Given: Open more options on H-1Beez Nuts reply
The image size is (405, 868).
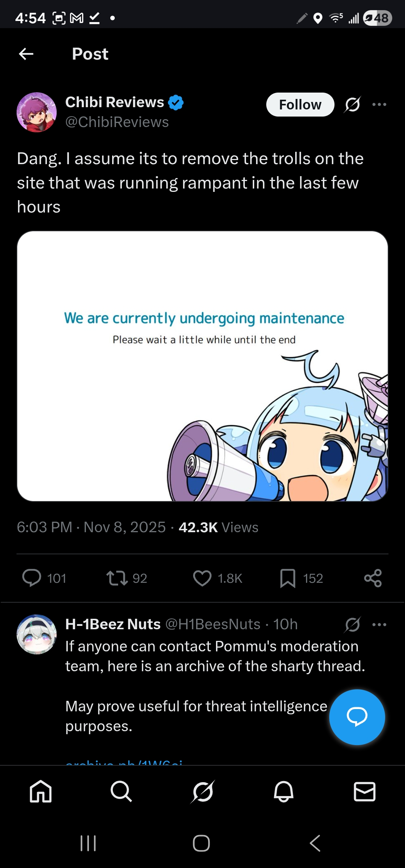Looking at the screenshot, I should [379, 624].
